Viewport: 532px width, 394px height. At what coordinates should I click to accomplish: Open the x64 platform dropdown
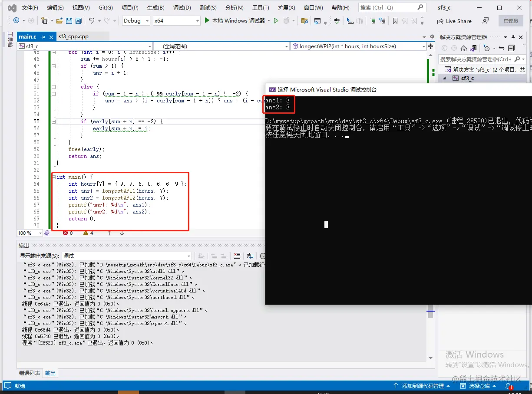[x=177, y=20]
